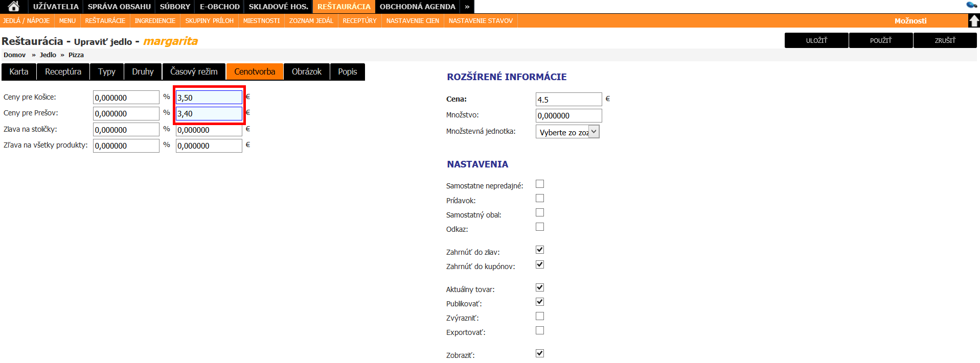Open SKLADOVÉ HOS. top menu
980x363 pixels.
click(x=278, y=7)
